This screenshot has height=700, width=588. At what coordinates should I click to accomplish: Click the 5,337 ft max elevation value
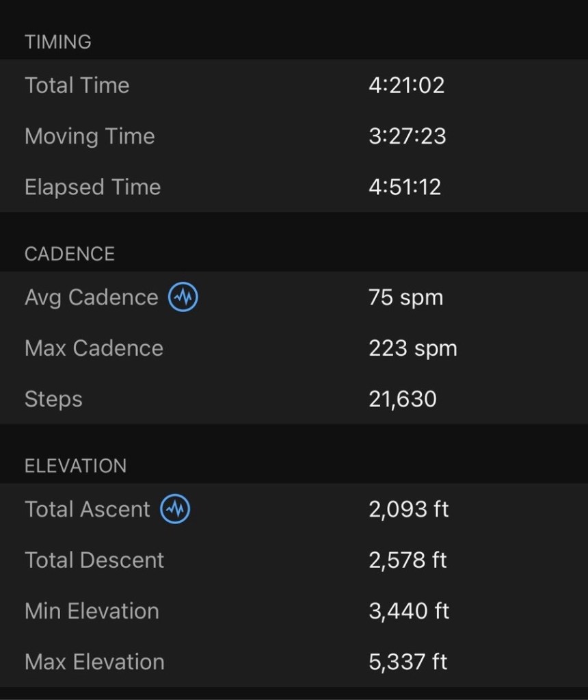point(408,662)
